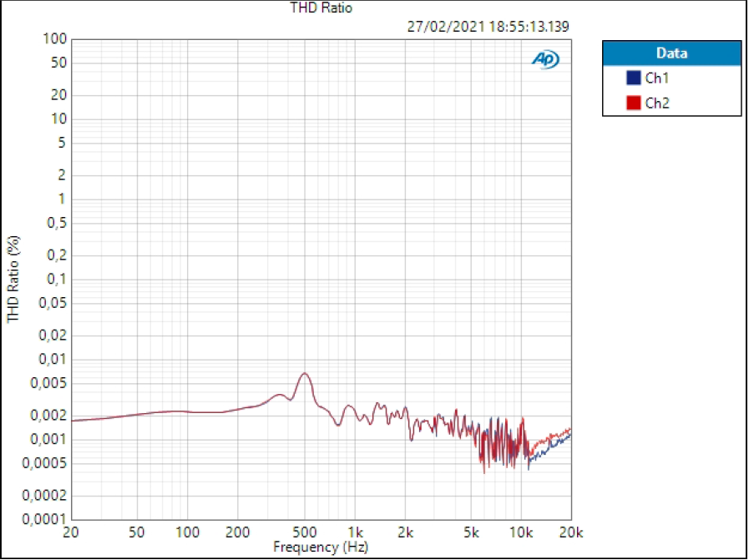Click the Ch2 legend label
Screen dimensions: 749x560
[657, 103]
